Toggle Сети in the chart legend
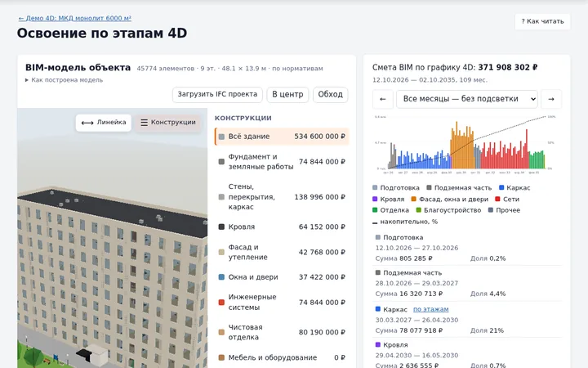 507,199
